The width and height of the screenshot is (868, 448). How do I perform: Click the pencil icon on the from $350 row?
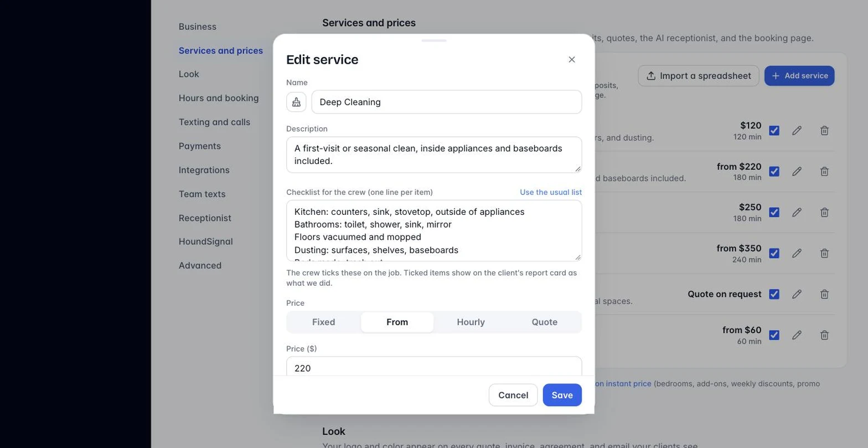797,253
